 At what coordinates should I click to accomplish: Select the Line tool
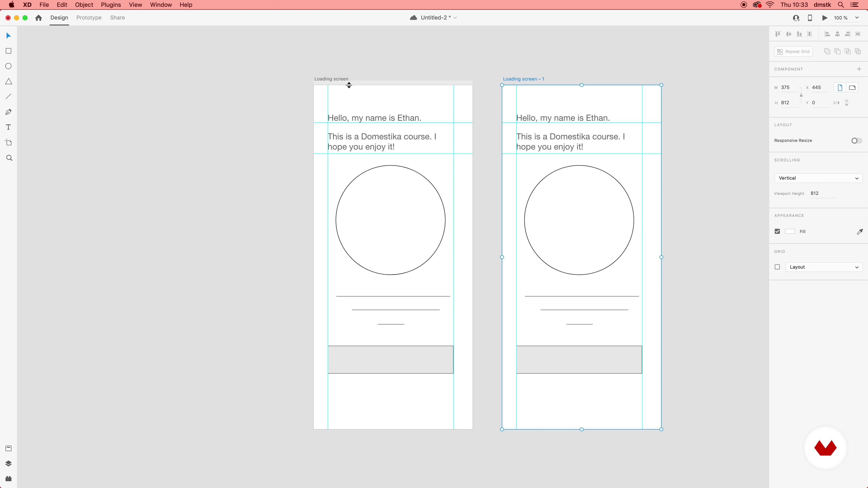point(8,97)
